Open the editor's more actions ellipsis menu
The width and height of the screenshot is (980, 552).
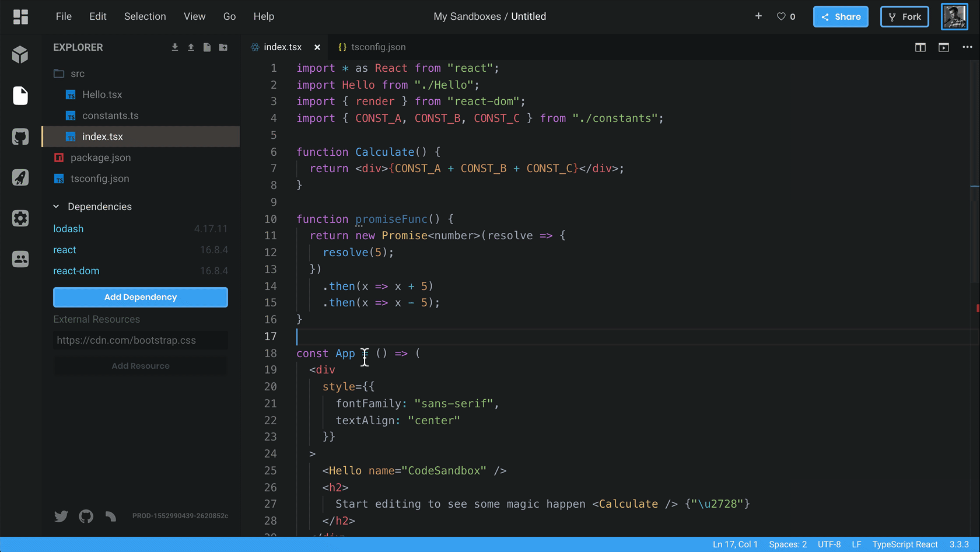coord(967,47)
